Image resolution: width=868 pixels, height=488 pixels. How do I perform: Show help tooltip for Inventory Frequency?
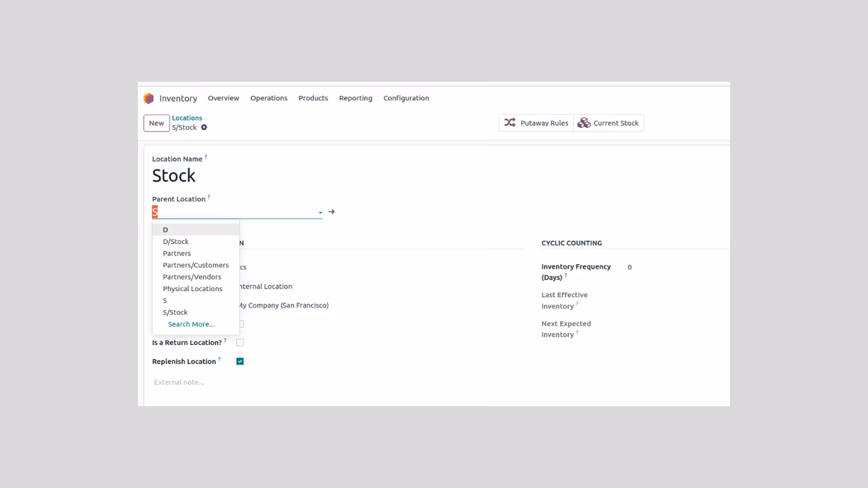(x=566, y=275)
